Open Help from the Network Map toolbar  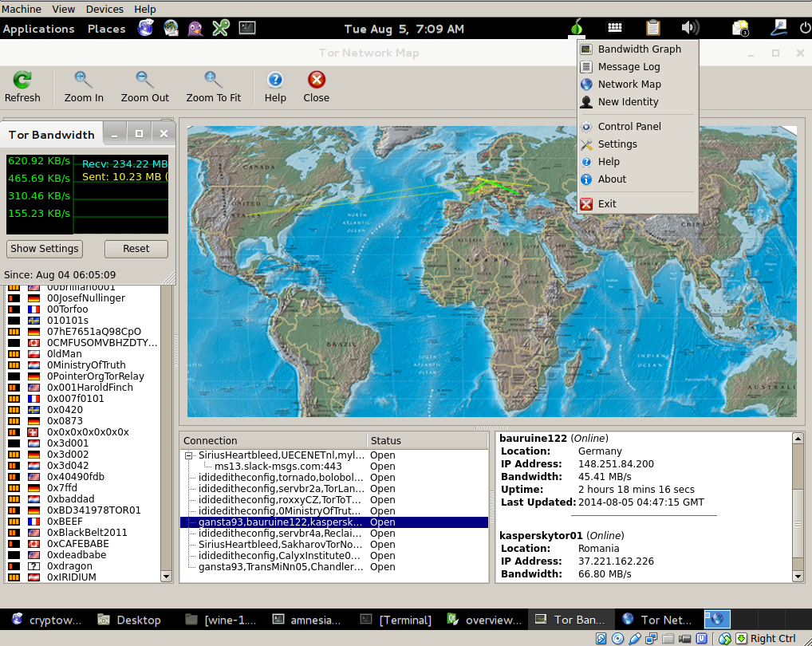275,80
